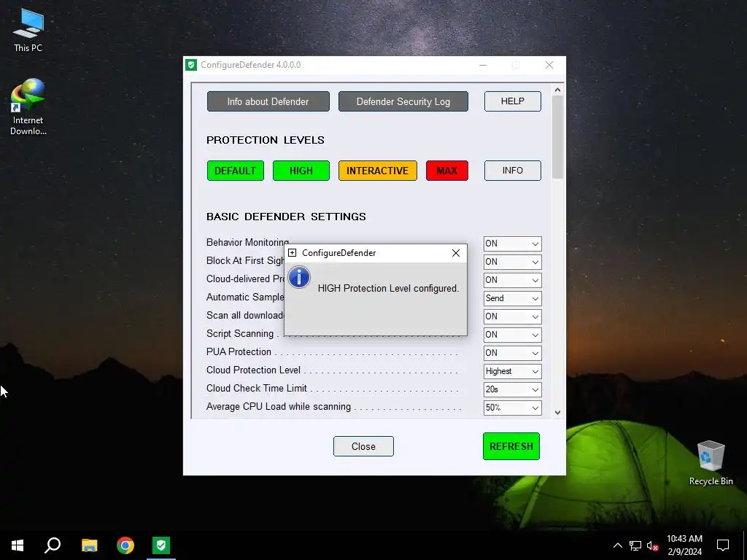Click the settings scrollbar down arrow
Screen dimensions: 747x560
click(x=557, y=413)
